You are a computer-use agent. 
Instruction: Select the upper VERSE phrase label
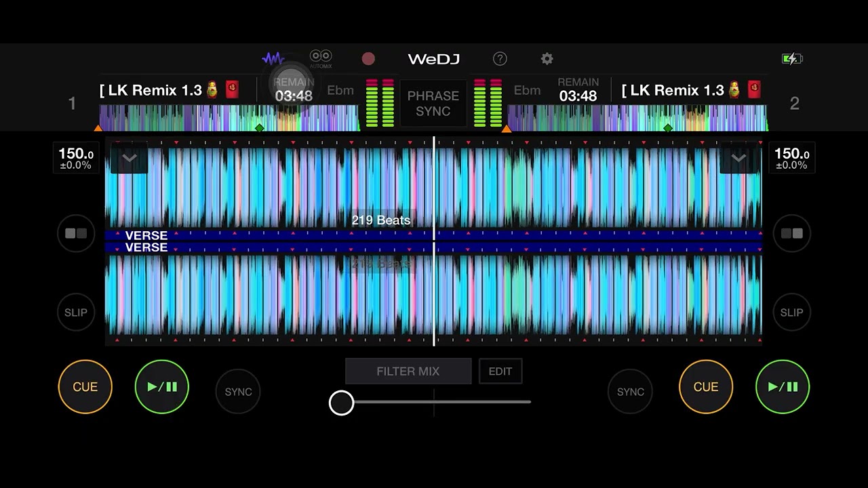pos(146,235)
